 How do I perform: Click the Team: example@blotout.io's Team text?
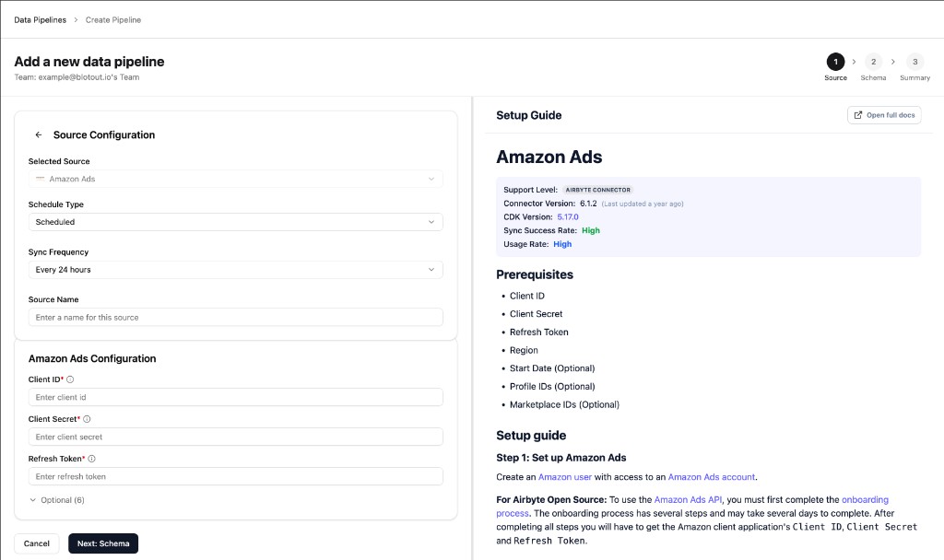click(77, 77)
